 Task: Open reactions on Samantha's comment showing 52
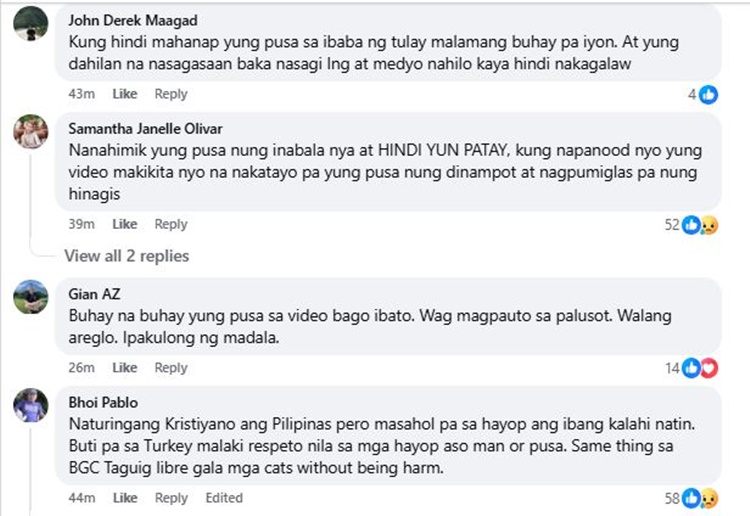(691, 225)
